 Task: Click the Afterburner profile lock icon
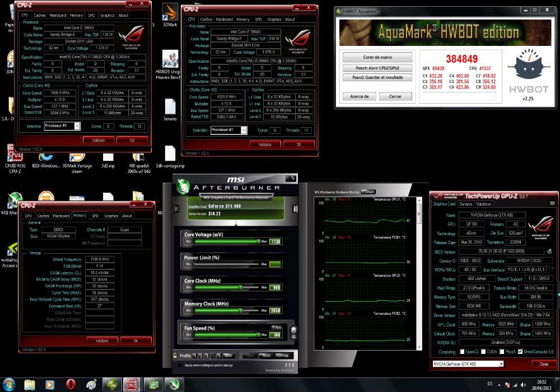pyautogui.click(x=175, y=355)
